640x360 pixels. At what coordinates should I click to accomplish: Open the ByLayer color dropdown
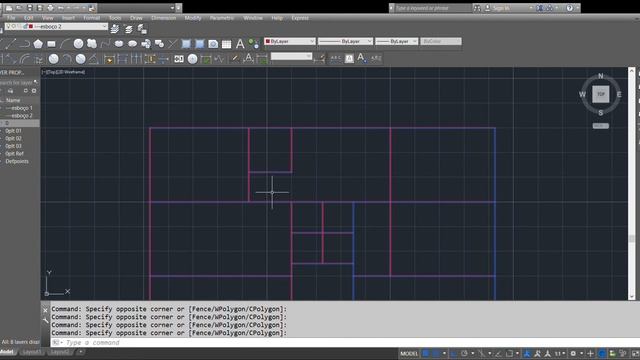click(x=289, y=41)
